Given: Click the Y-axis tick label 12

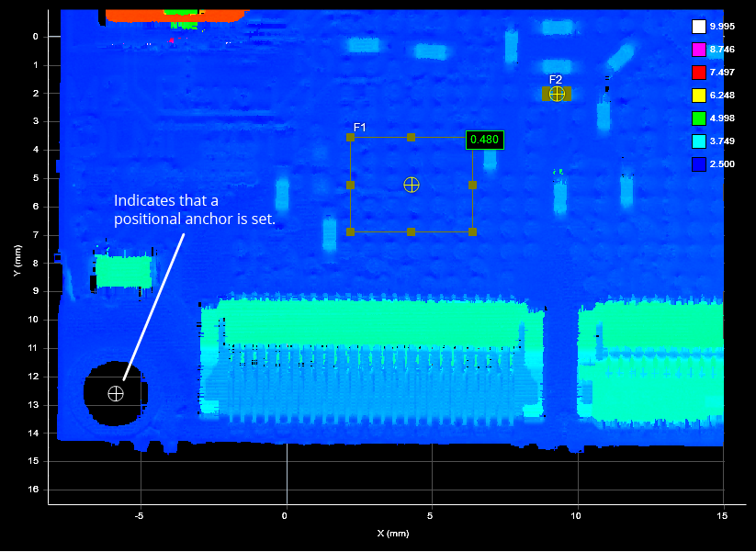Looking at the screenshot, I should [x=35, y=377].
